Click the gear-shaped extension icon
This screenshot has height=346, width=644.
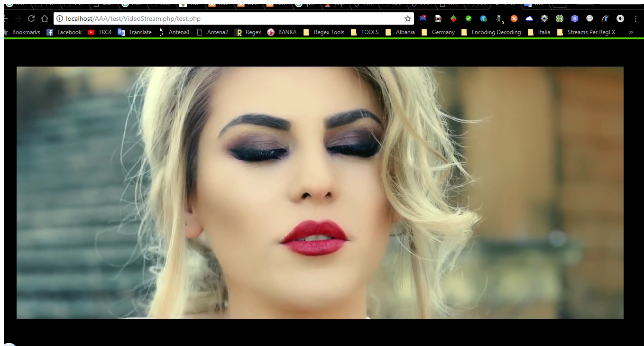point(544,18)
